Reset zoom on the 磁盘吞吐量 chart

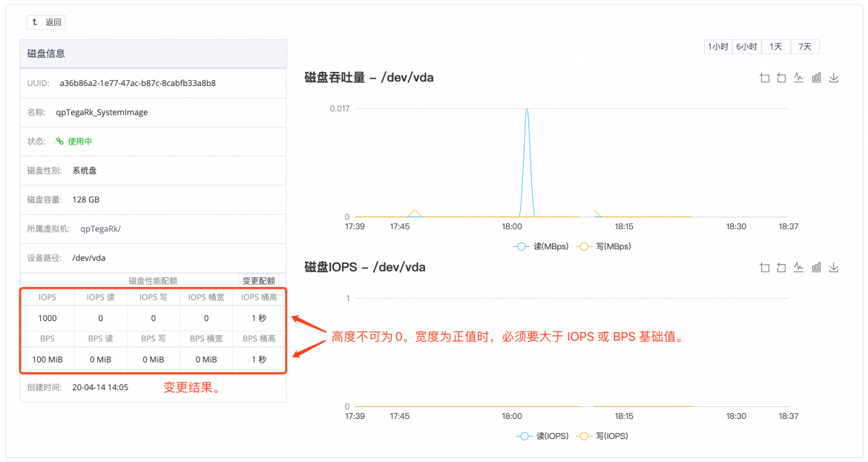click(782, 78)
